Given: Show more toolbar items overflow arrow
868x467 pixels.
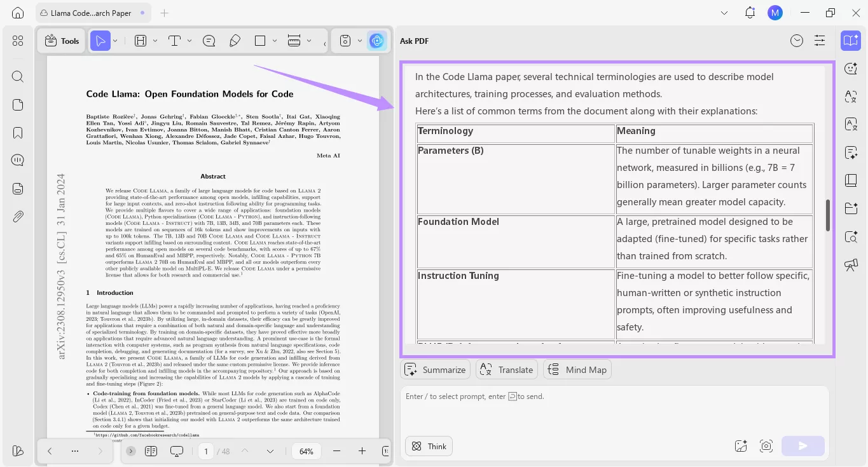Looking at the screenshot, I should pyautogui.click(x=326, y=43).
